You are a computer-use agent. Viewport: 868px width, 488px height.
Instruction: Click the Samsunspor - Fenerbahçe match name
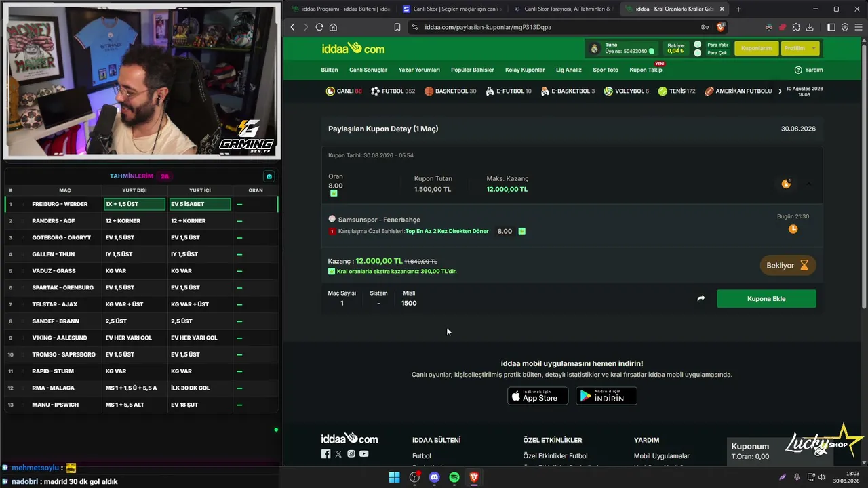point(379,220)
